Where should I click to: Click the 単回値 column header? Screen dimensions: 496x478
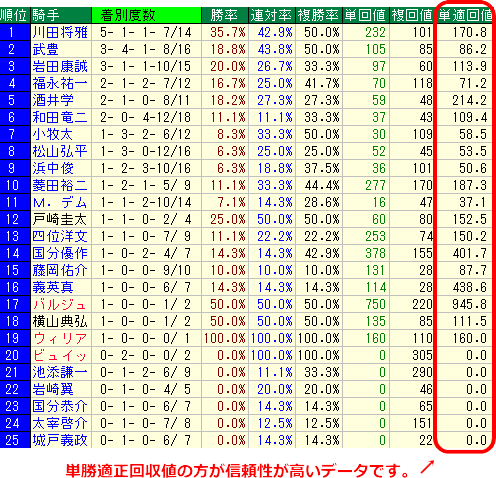pos(366,15)
